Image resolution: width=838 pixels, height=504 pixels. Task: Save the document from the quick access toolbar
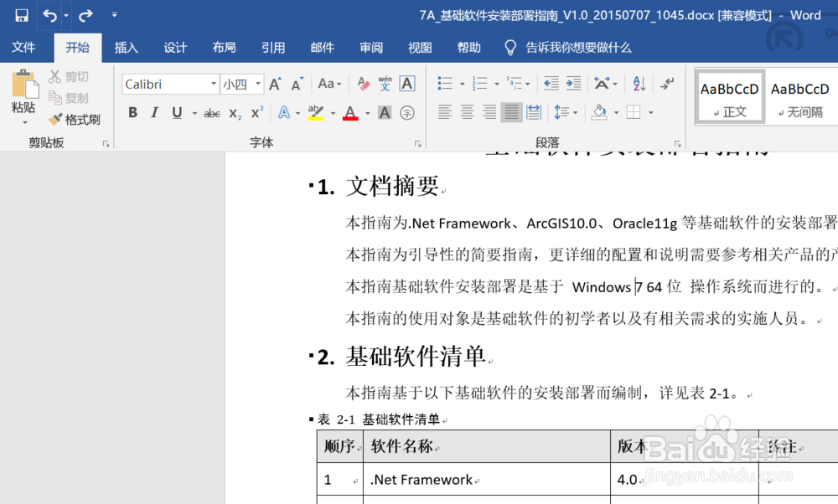22,15
